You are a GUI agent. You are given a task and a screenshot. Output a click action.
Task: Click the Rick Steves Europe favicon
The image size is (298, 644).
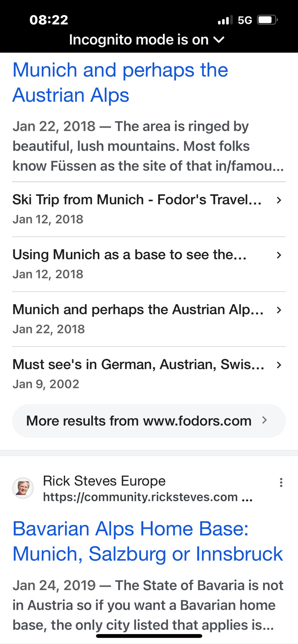[22, 488]
